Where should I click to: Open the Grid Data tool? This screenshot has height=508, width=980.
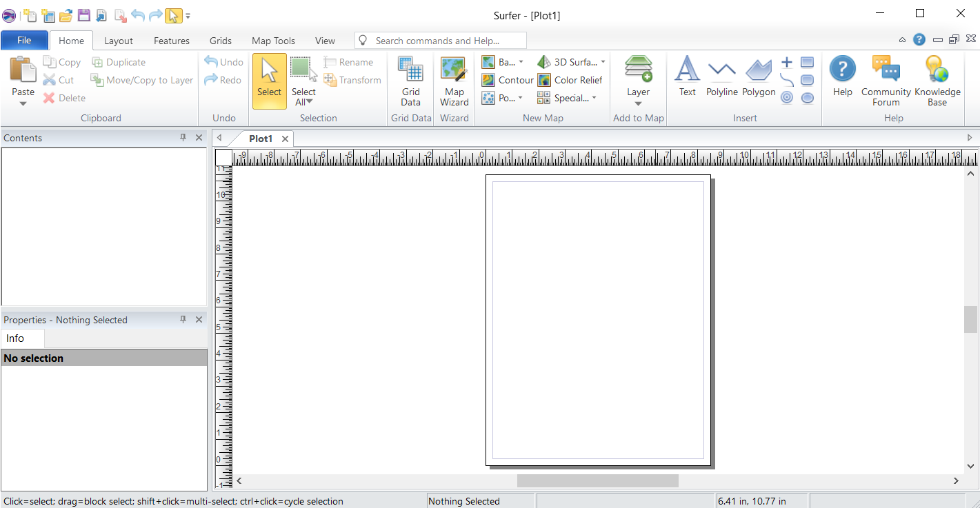pos(410,81)
